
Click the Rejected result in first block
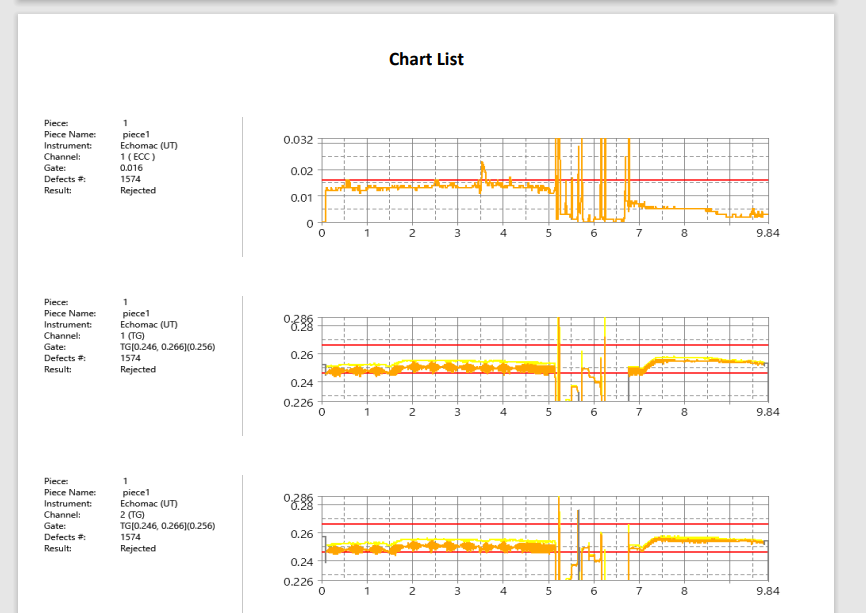coord(138,190)
